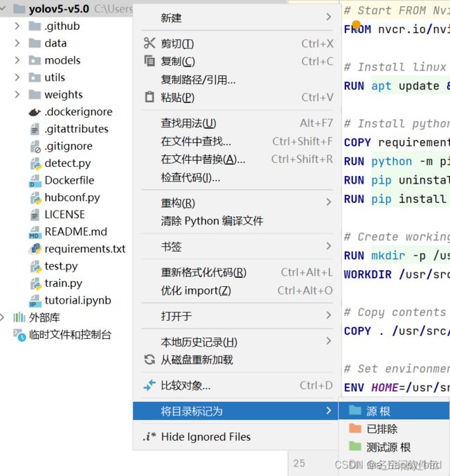450x476 pixels.
Task: Click the weights folder name
Action: pyautogui.click(x=64, y=95)
